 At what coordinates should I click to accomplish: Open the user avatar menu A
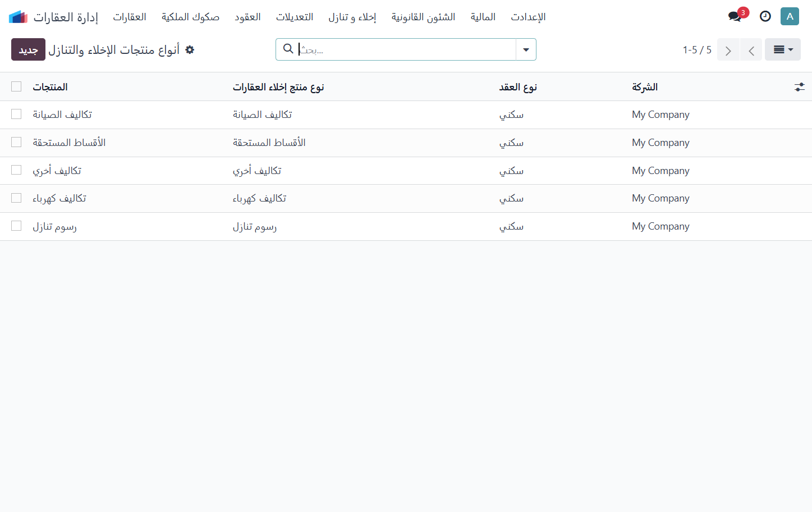coord(790,16)
